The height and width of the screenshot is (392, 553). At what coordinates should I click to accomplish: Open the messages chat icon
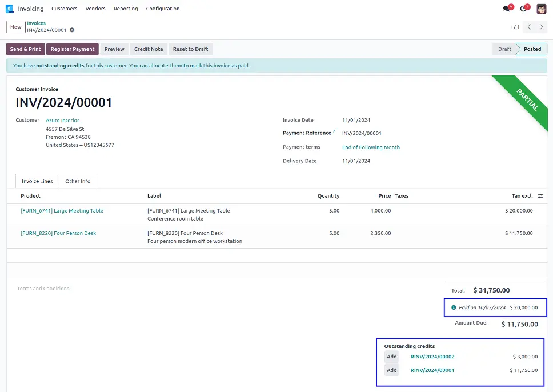(x=506, y=9)
